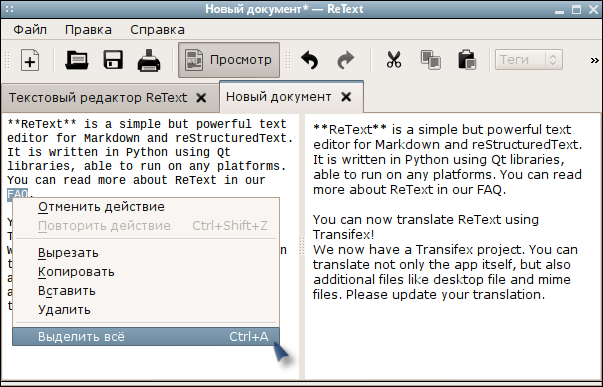Choose Выделить всё in context menu
This screenshot has width=603, height=387.
coord(146,337)
